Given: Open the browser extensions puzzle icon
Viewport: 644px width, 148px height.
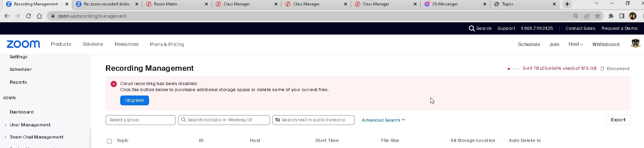Looking at the screenshot, I should click(611, 16).
